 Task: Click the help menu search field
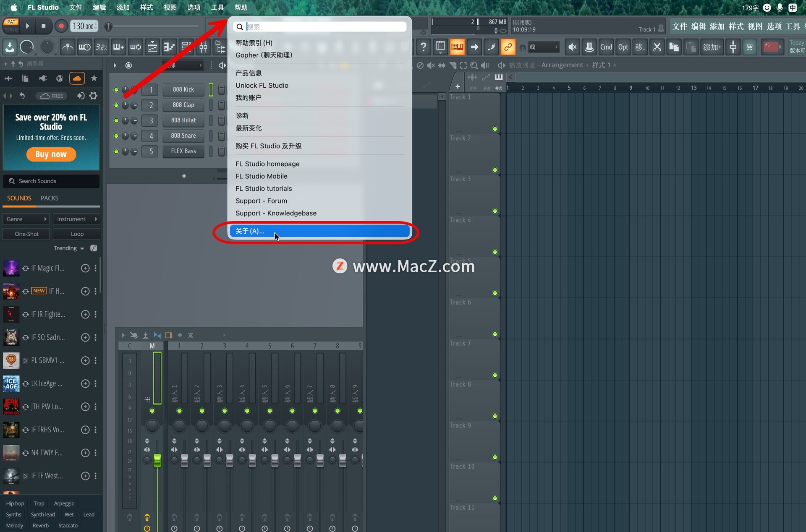point(320,27)
